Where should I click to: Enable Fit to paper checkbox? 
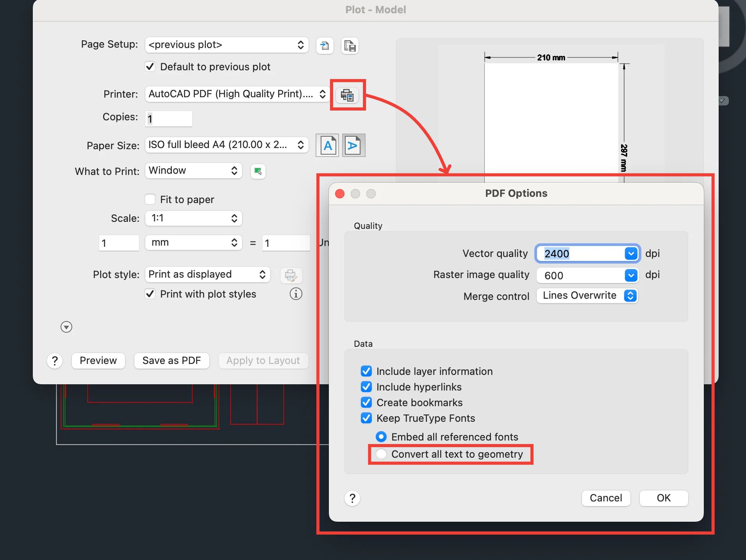tap(150, 199)
